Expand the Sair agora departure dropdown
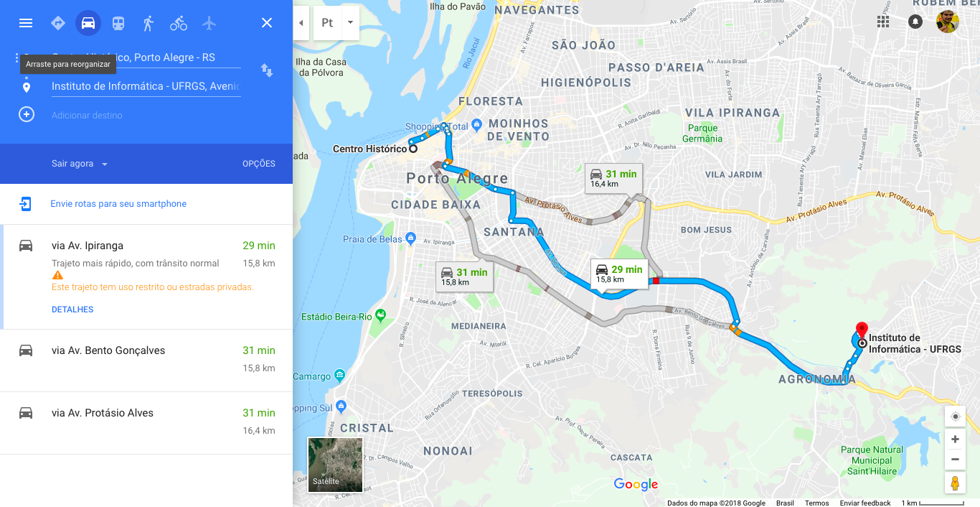The width and height of the screenshot is (980, 507). [80, 164]
